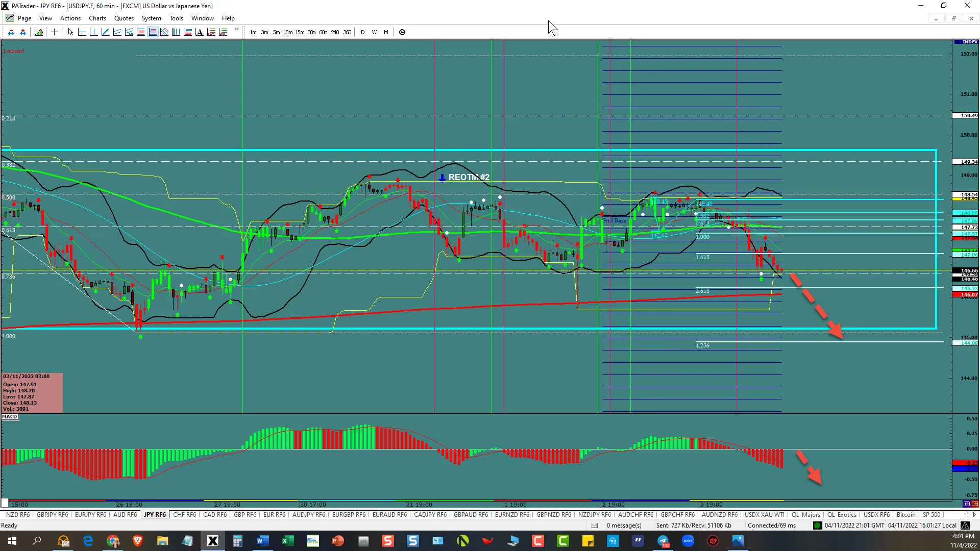This screenshot has width=980, height=551.
Task: Click the REOTM #2 chart annotation
Action: 469,177
